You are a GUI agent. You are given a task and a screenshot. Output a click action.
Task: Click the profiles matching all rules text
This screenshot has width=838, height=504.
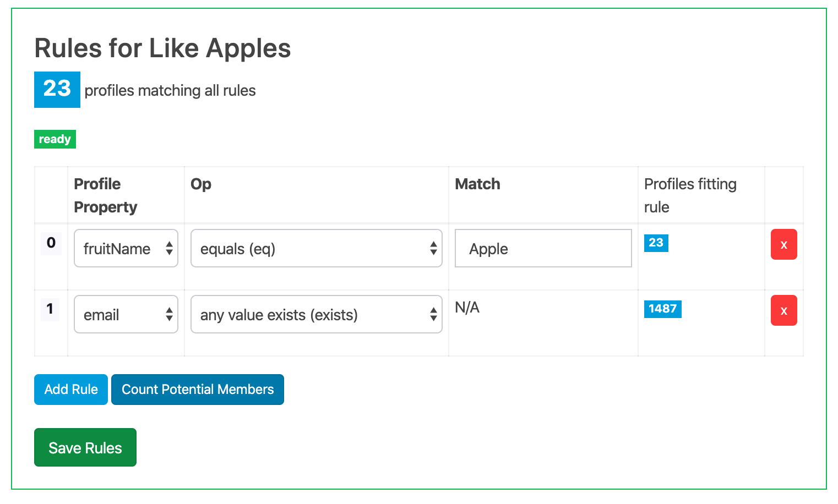(170, 90)
